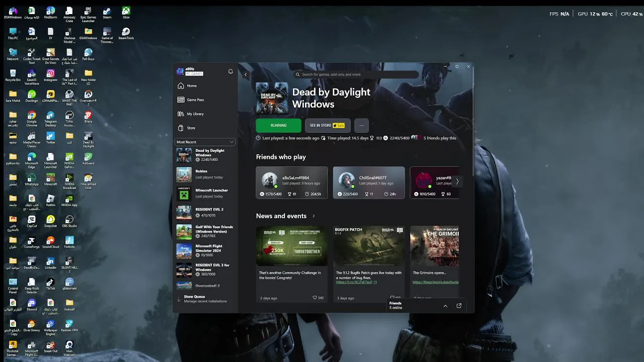Open the notifications bell in Xbox app
This screenshot has height=362, width=644.
[x=230, y=71]
